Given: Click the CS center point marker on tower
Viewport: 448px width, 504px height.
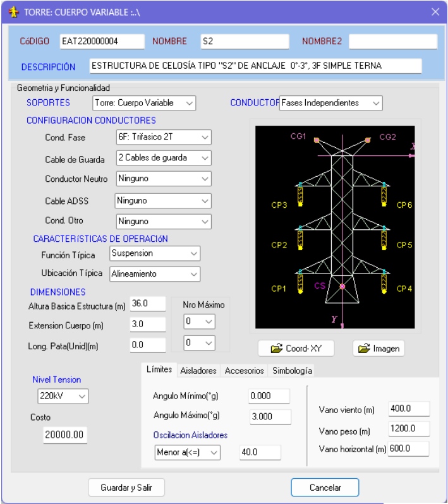Looking at the screenshot, I should point(342,286).
